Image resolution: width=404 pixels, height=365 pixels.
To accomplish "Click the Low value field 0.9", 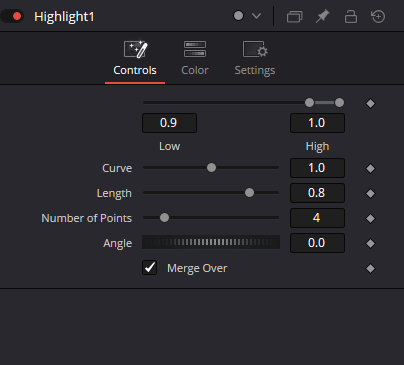I will pyautogui.click(x=169, y=123).
